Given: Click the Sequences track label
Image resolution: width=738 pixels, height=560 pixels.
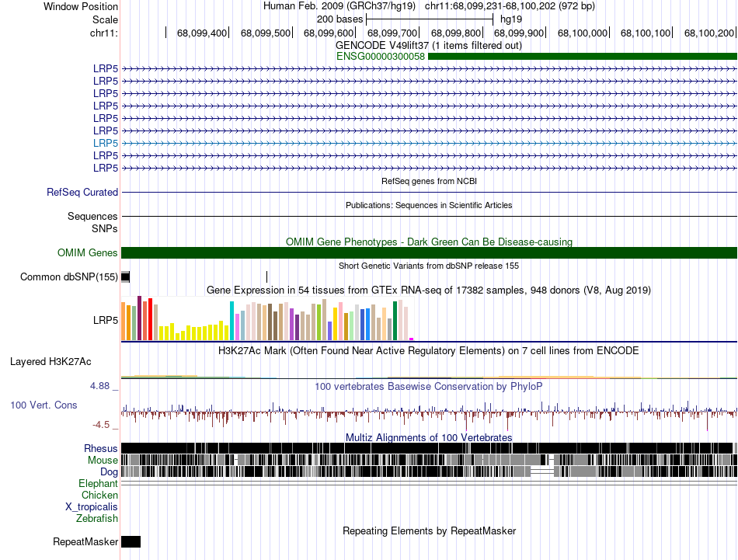Looking at the screenshot, I should click(x=92, y=216).
